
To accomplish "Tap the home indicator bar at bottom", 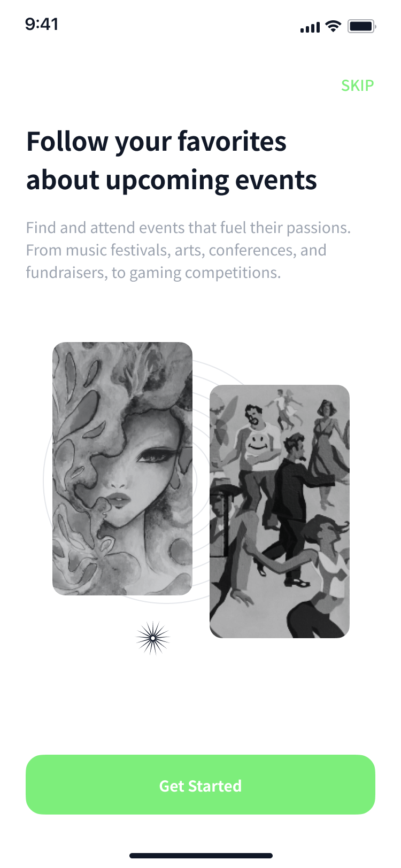I will pyautogui.click(x=201, y=856).
